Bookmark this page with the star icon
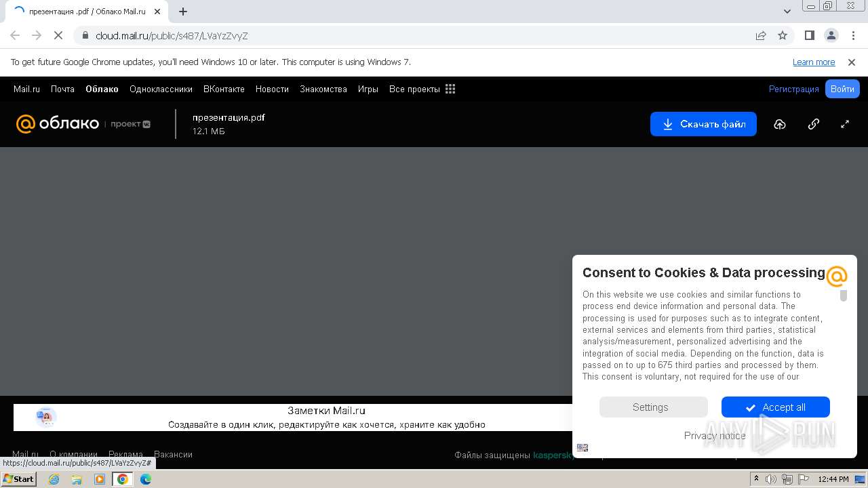 783,35
